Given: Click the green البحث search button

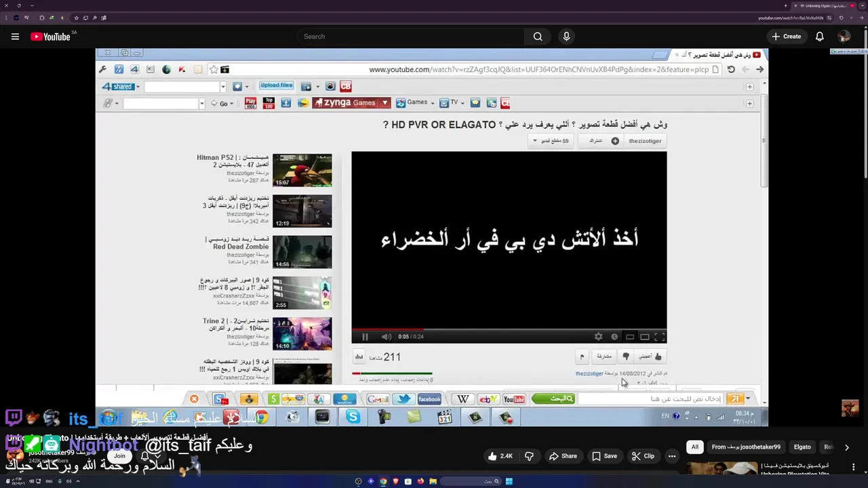Looking at the screenshot, I should 553,399.
